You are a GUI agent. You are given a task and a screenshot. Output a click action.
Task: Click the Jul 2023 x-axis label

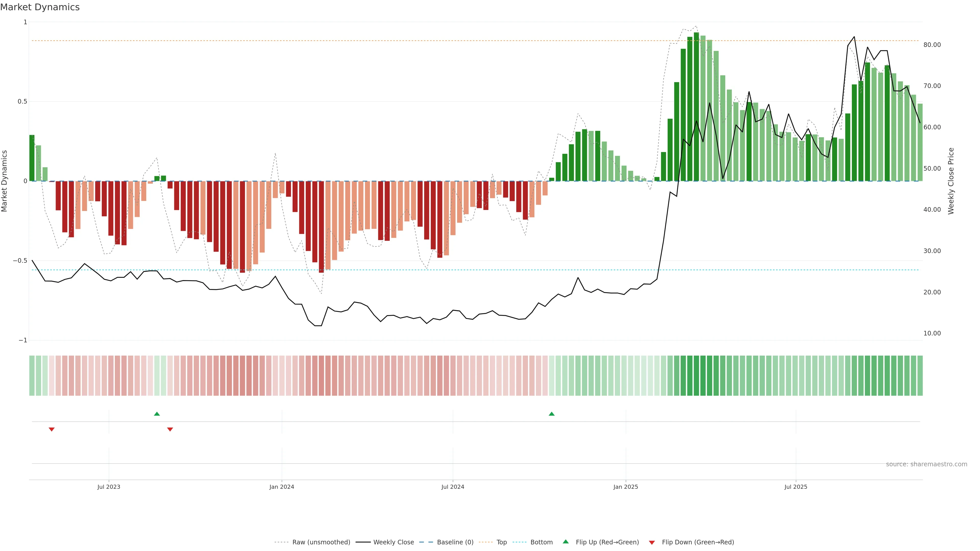pyautogui.click(x=108, y=487)
